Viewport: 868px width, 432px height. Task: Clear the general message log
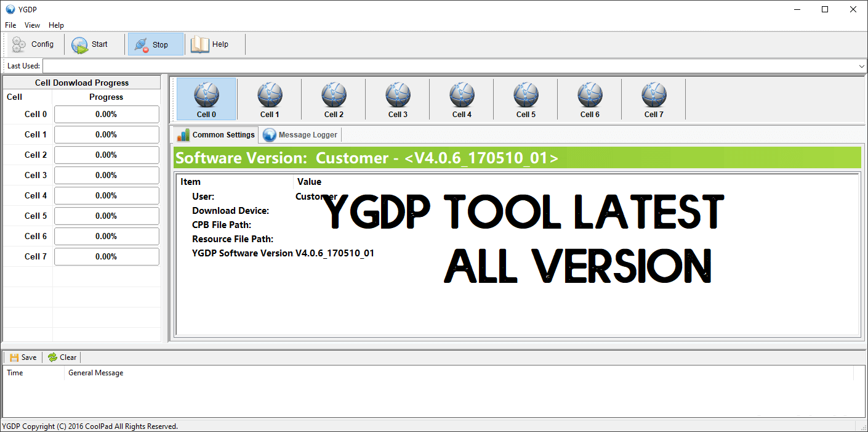pyautogui.click(x=62, y=357)
